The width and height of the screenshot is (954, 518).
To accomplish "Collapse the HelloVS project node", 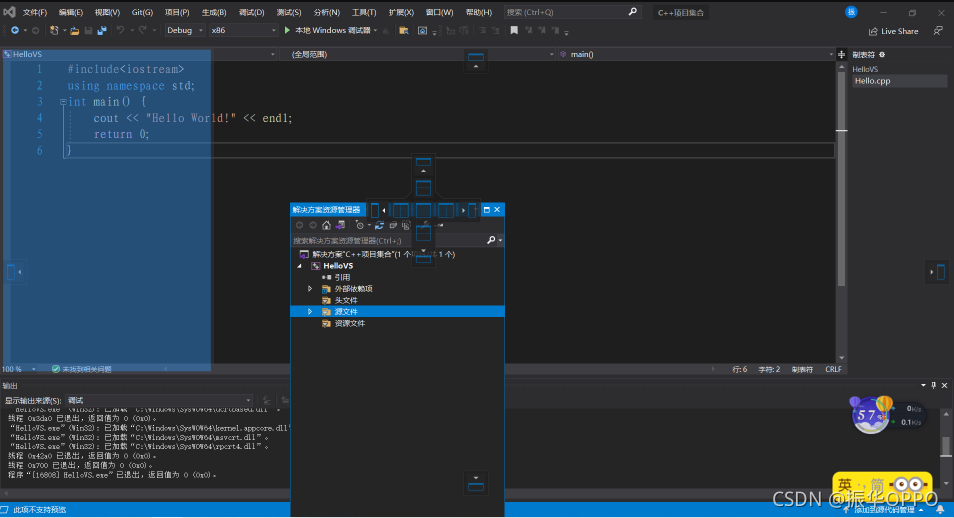I will pyautogui.click(x=298, y=266).
